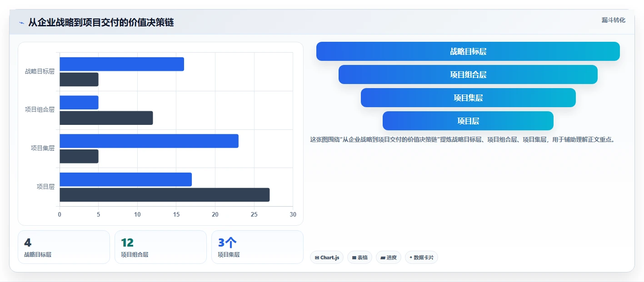The width and height of the screenshot is (644, 282).
Task: Select the 项目层 funnel stage
Action: 468,121
